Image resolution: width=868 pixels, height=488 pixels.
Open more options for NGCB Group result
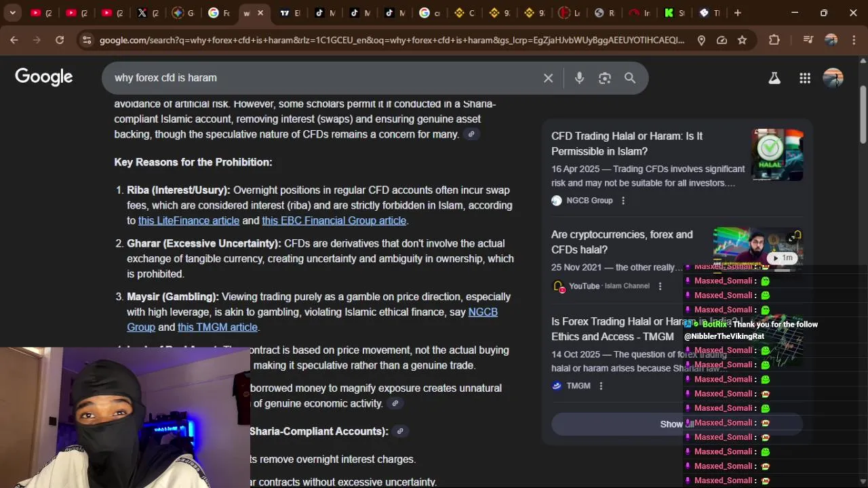tap(623, 201)
